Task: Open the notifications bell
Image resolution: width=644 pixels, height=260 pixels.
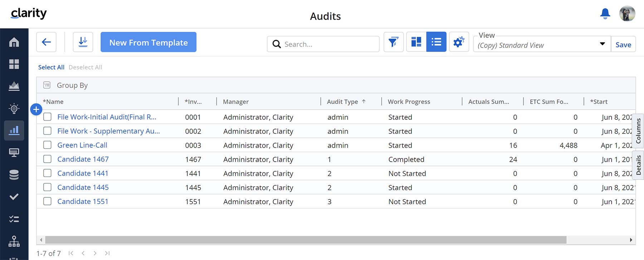Action: (605, 14)
